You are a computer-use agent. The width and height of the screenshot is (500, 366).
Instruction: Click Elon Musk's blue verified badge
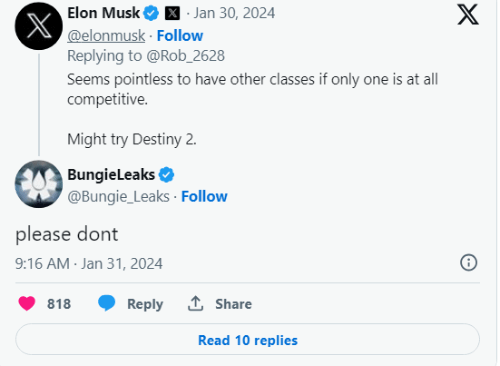(151, 14)
